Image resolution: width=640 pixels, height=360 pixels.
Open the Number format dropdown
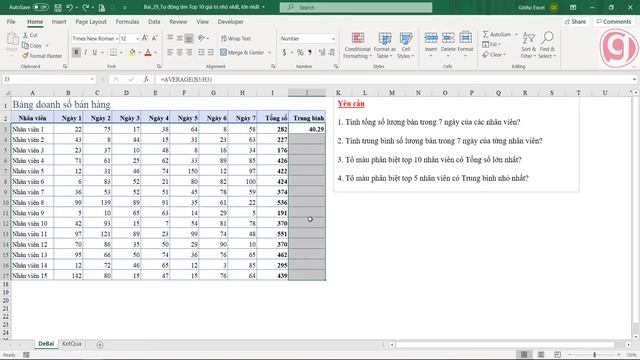coord(333,39)
